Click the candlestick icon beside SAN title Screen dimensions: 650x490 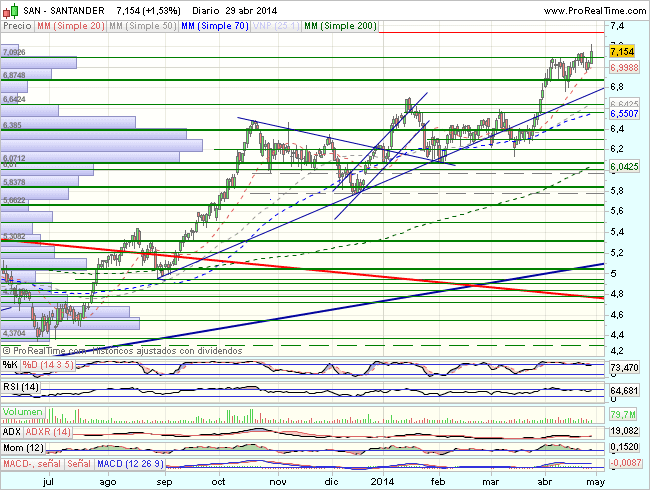pyautogui.click(x=10, y=11)
